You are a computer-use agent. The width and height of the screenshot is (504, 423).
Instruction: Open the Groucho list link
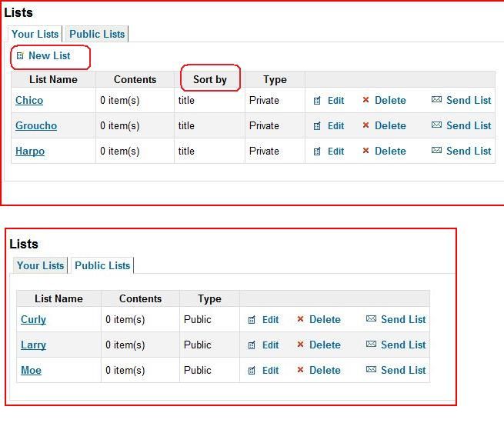click(x=36, y=125)
